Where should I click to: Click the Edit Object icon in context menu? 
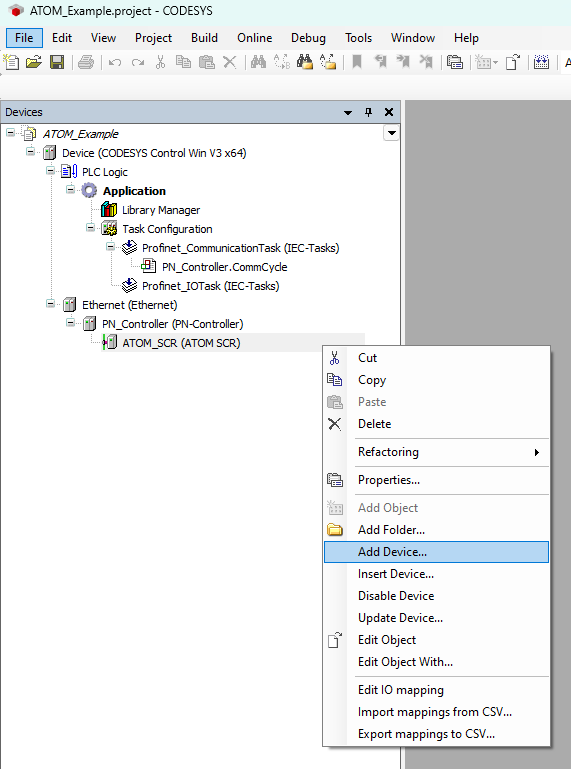[x=335, y=640]
